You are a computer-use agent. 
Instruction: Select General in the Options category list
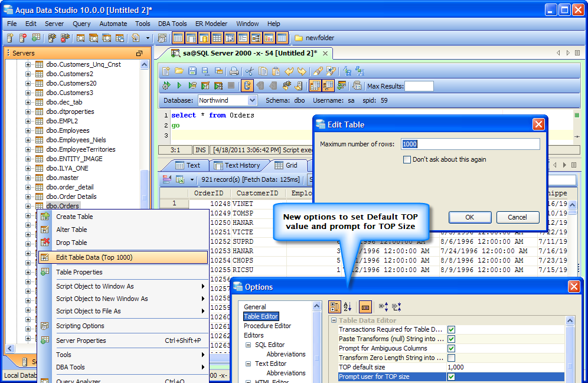tap(254, 307)
